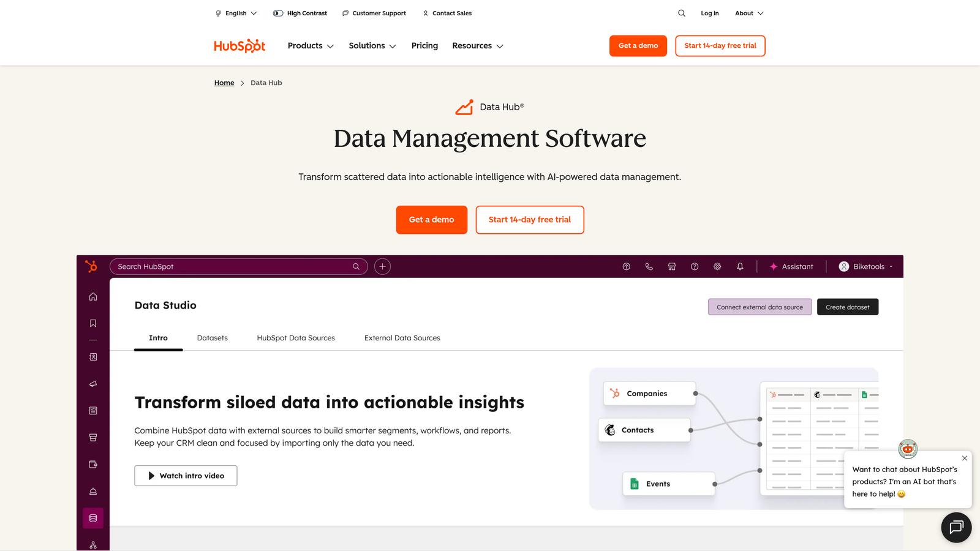Expand the English language selector

click(235, 13)
